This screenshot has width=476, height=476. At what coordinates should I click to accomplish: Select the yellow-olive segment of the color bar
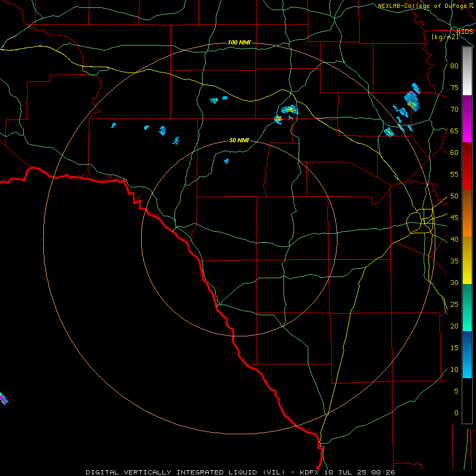click(467, 260)
